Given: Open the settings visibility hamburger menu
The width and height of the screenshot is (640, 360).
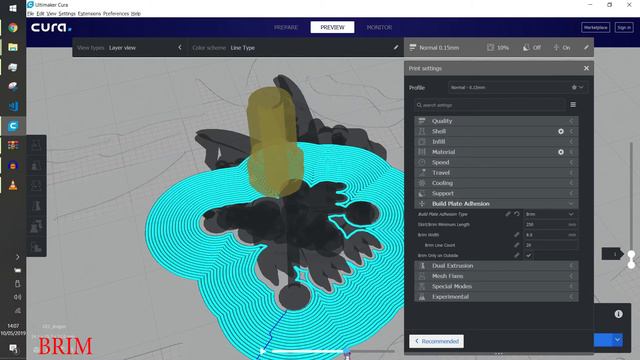Looking at the screenshot, I should point(573,105).
